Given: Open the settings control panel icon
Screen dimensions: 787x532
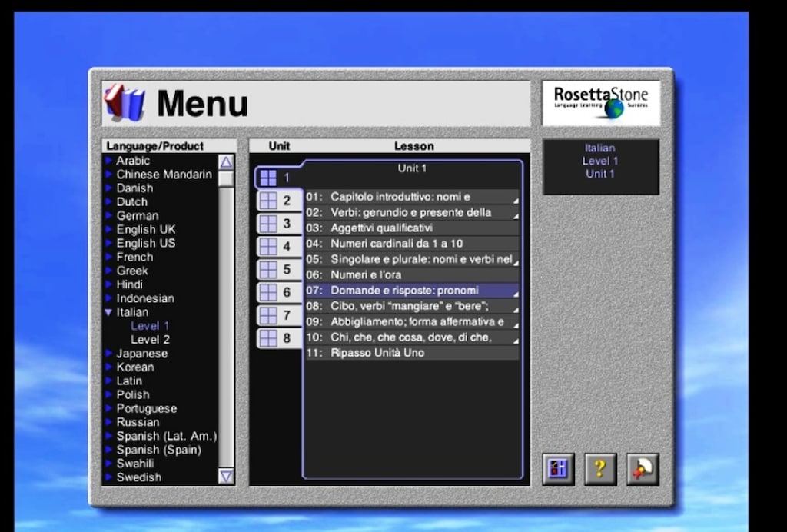Looking at the screenshot, I should (558, 469).
